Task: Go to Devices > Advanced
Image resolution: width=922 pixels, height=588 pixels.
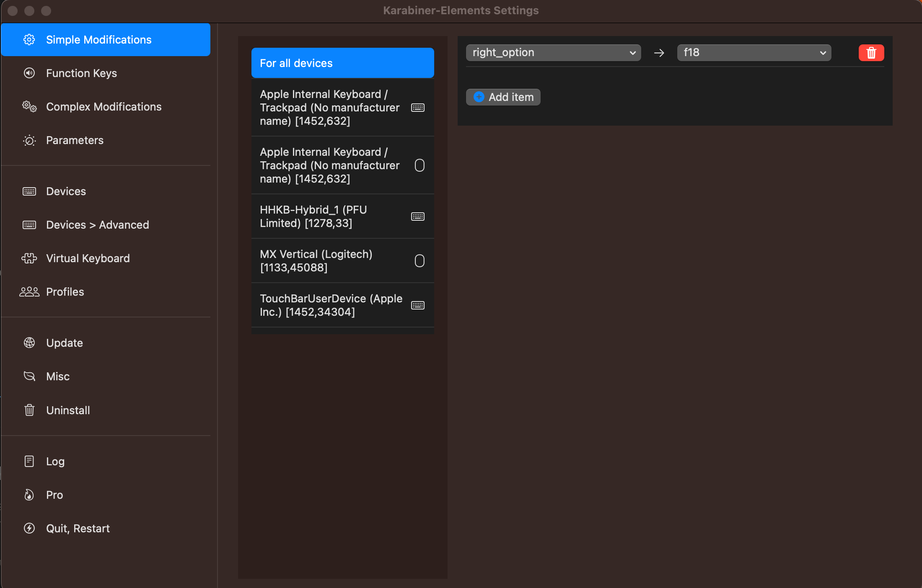Action: coord(97,225)
